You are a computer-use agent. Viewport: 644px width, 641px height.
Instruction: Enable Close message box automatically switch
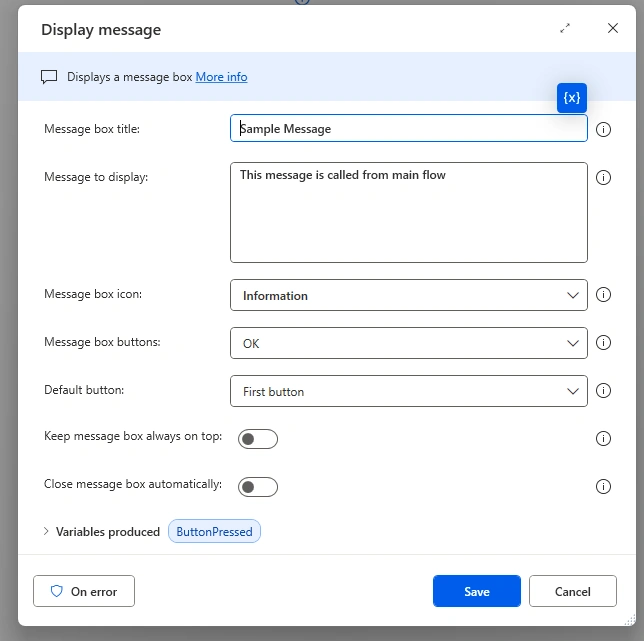pyautogui.click(x=258, y=487)
